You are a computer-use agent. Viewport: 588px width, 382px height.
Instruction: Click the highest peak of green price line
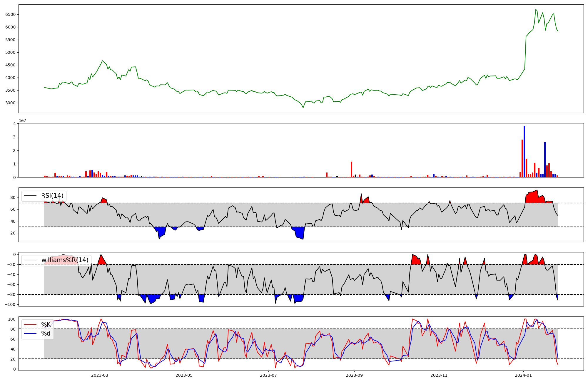(536, 9)
